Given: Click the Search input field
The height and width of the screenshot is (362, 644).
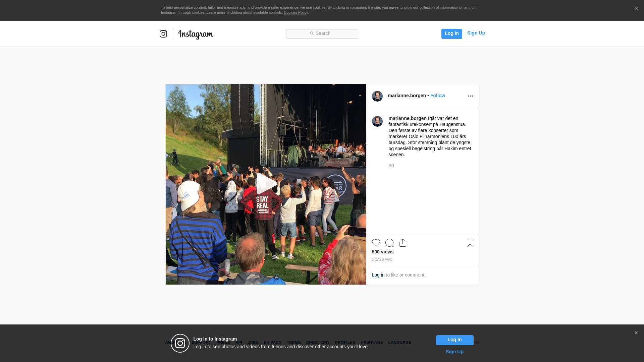Looking at the screenshot, I should tap(322, 34).
